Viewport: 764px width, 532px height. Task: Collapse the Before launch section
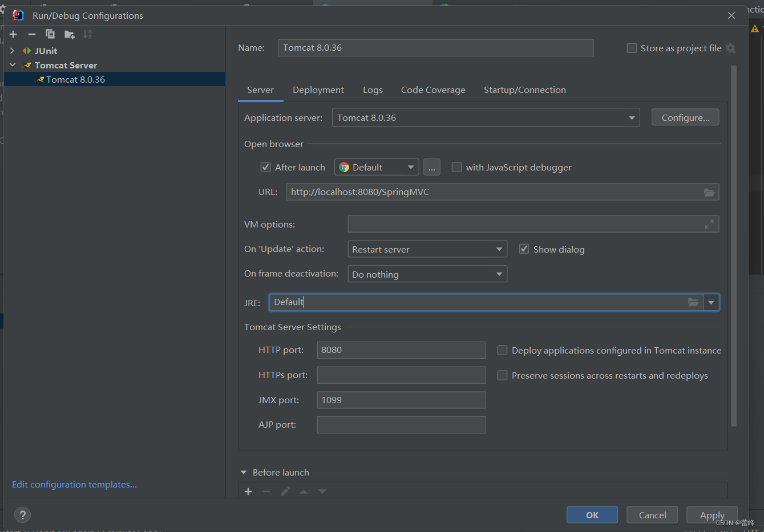[x=244, y=472]
